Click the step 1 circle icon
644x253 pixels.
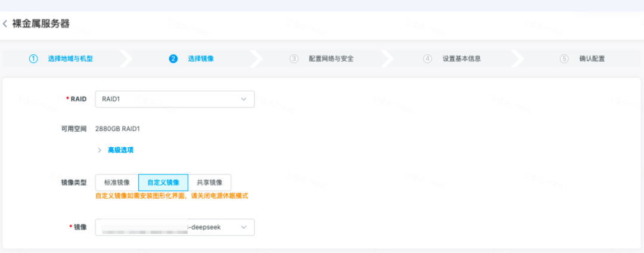pyautogui.click(x=33, y=58)
